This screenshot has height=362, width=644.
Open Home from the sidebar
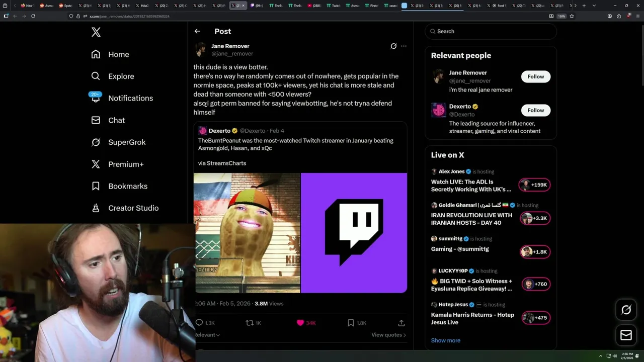click(110, 54)
